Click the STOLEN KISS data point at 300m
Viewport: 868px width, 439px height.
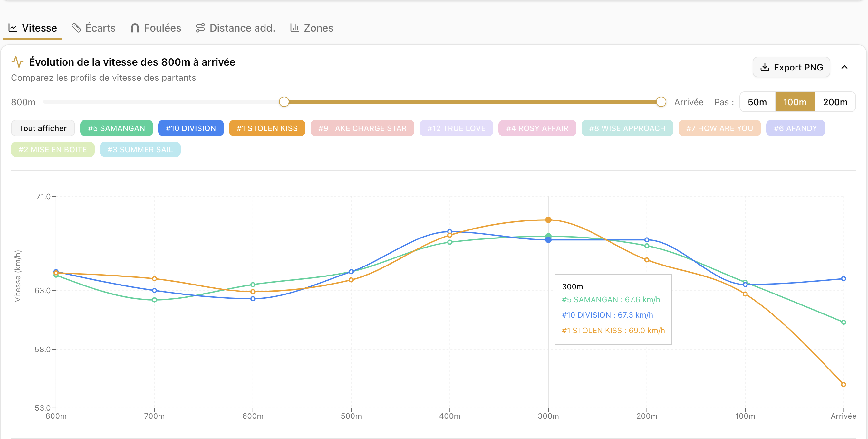coord(548,220)
